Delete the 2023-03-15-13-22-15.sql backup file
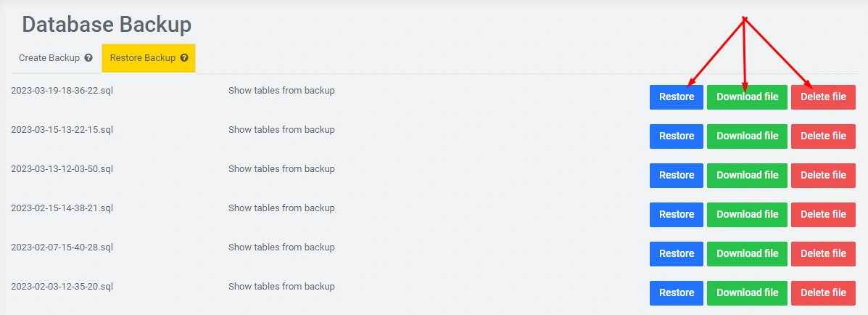This screenshot has height=315, width=868. tap(823, 136)
